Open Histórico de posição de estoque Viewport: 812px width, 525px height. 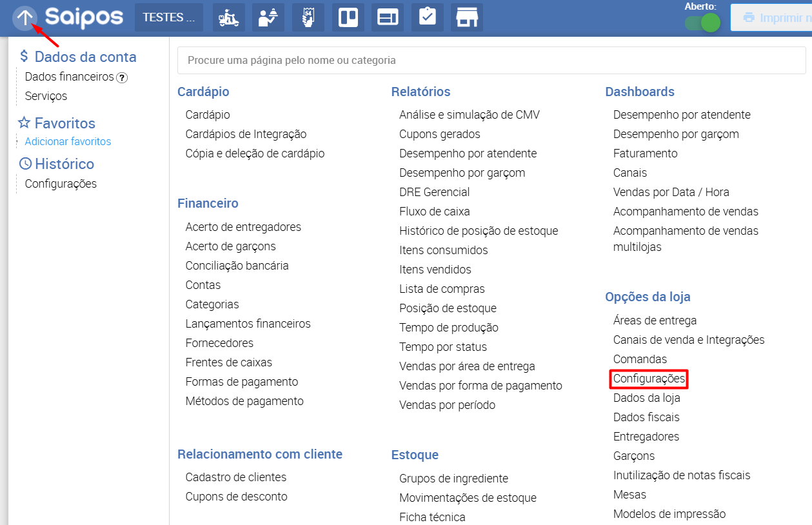tap(479, 231)
